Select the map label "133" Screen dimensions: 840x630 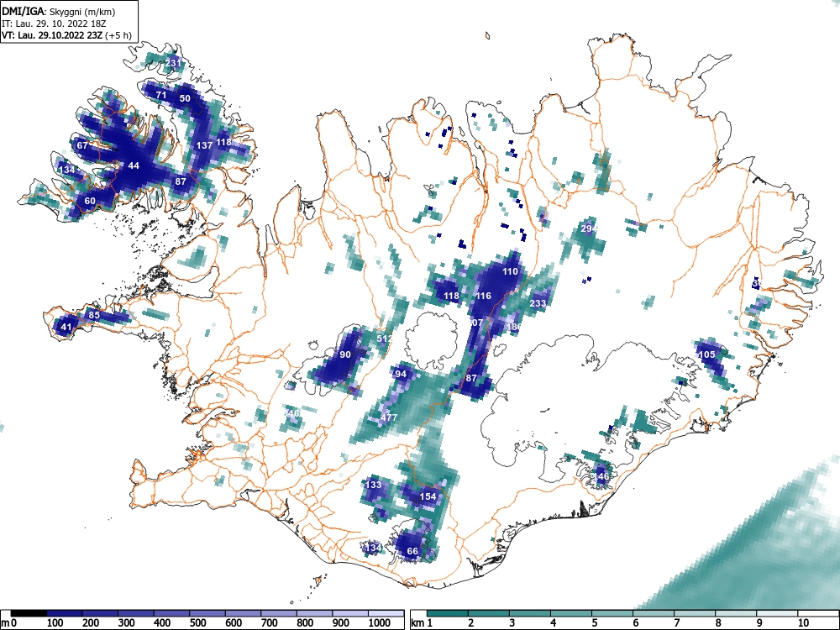click(374, 485)
